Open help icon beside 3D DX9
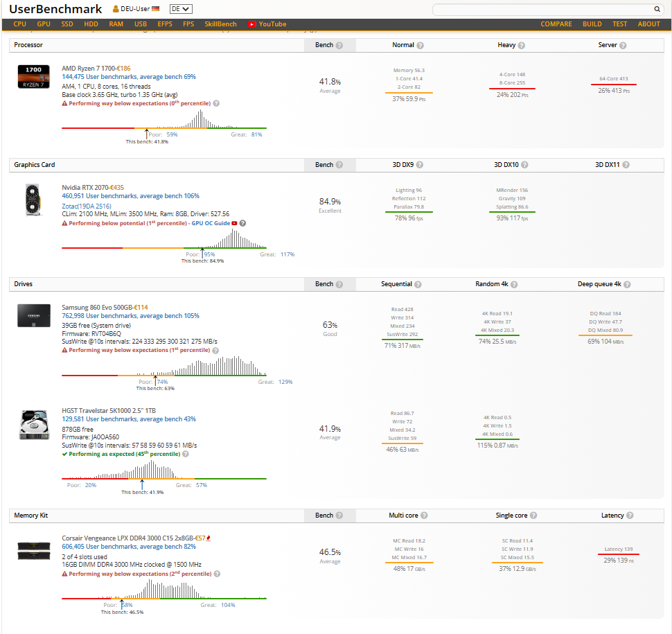Image resolution: width=672 pixels, height=634 pixels. click(420, 165)
